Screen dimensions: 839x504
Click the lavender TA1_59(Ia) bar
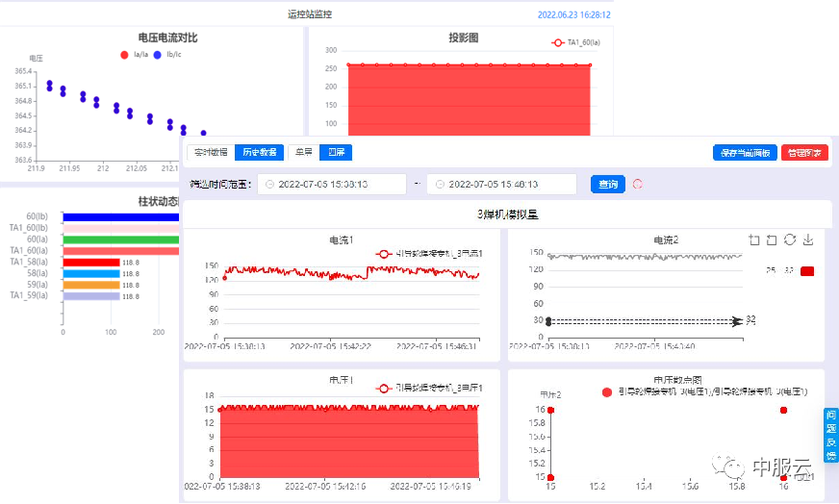(x=91, y=296)
